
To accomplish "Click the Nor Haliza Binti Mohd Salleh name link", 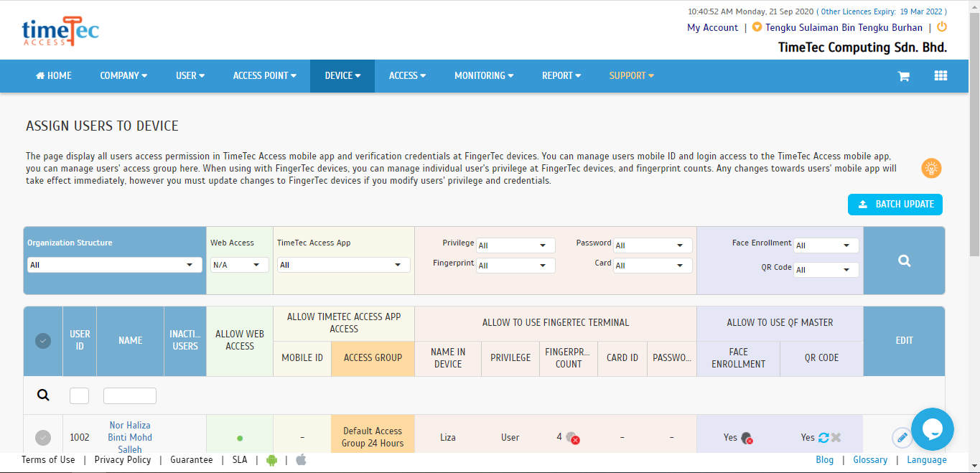I will pyautogui.click(x=130, y=437).
